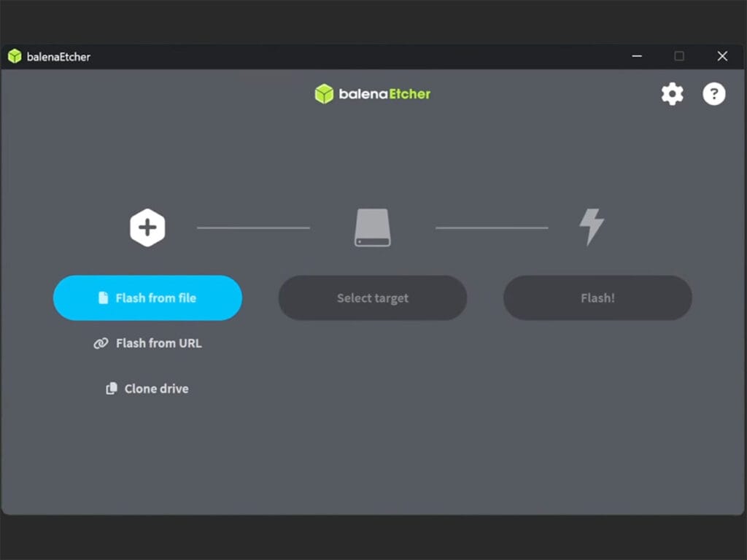The image size is (747, 560).
Task: Click the help question mark icon
Action: 714,93
